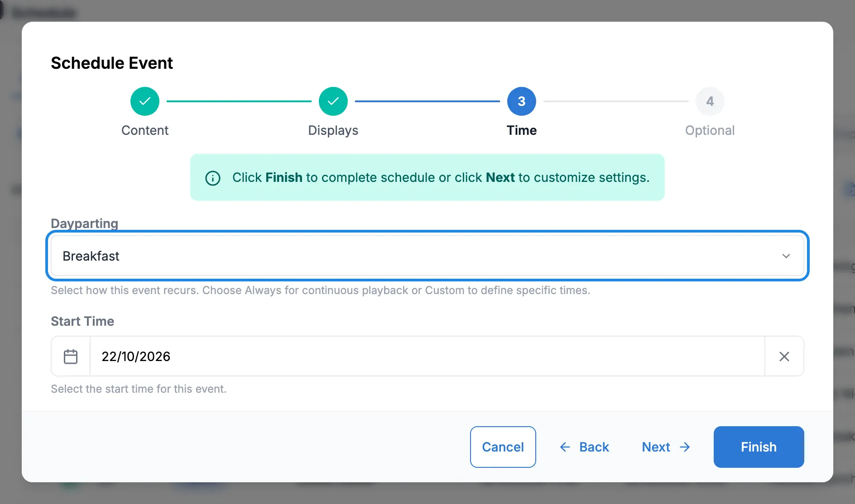This screenshot has width=855, height=504.
Task: Open the Breakfast dayparting select box
Action: (x=427, y=256)
